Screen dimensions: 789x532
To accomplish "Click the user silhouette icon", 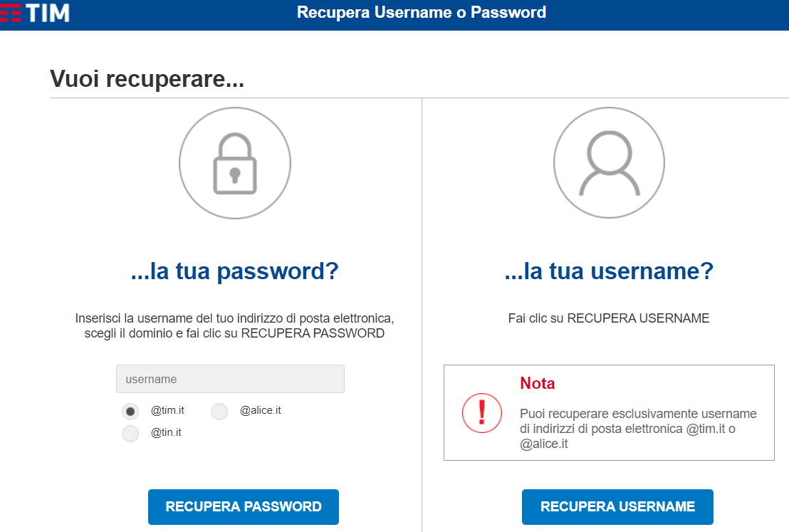I will [x=609, y=164].
